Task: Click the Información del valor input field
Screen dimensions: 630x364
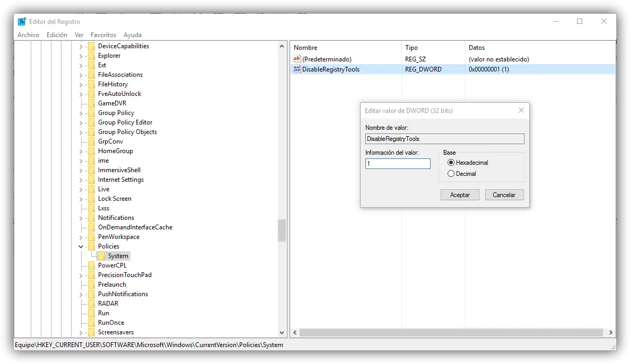Action: 398,164
